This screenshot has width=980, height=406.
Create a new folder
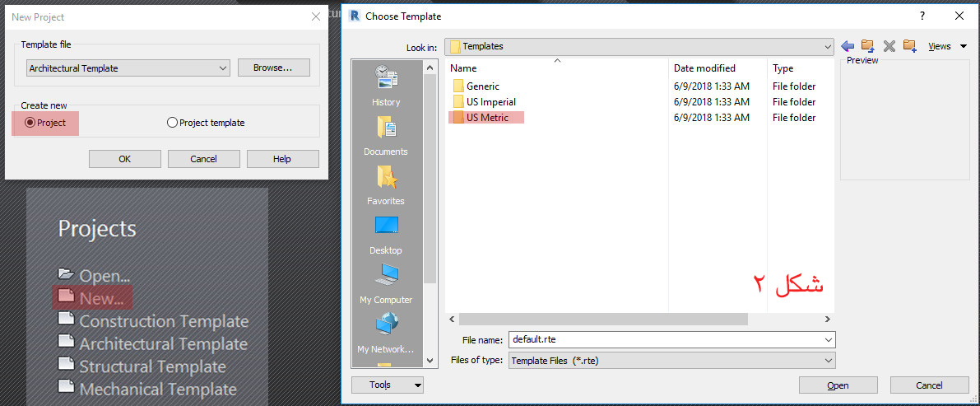pos(909,46)
